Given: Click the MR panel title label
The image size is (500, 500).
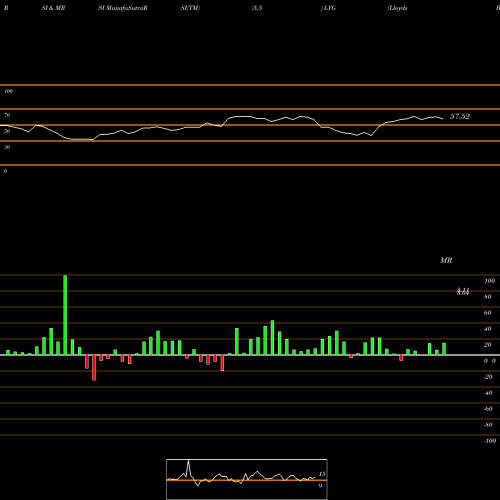Looking at the screenshot, I should (446, 260).
